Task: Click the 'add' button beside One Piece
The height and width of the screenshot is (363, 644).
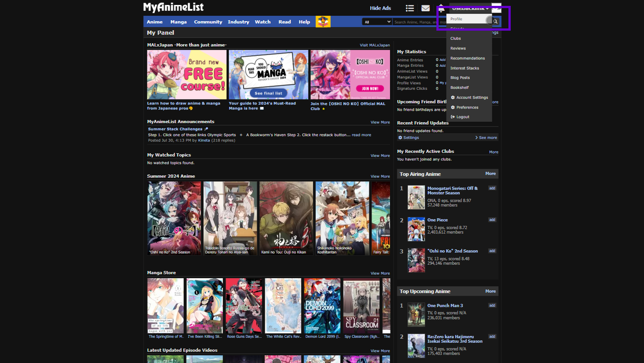Action: (x=492, y=220)
